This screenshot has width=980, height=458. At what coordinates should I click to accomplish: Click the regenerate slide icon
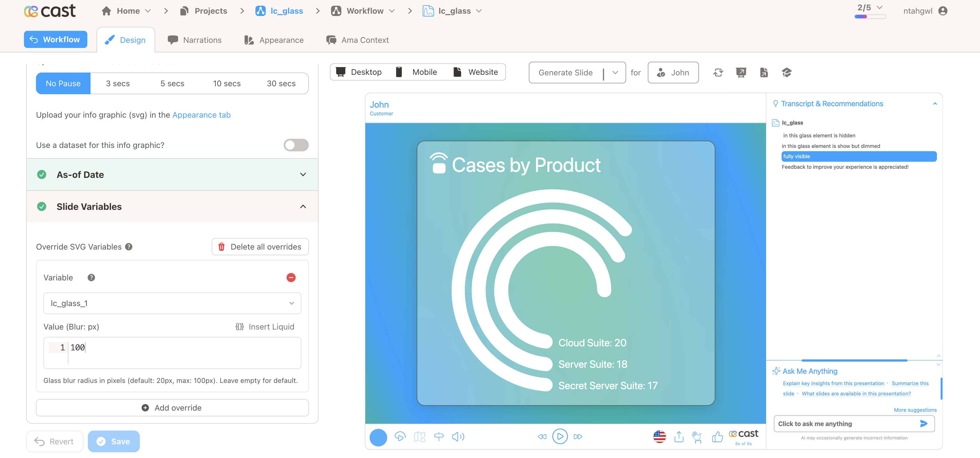(x=718, y=72)
